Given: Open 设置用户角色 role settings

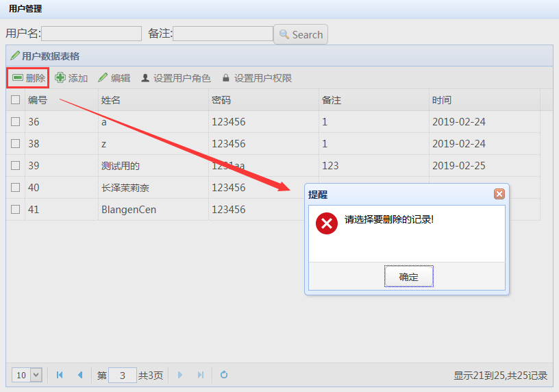Looking at the screenshot, I should (x=176, y=77).
